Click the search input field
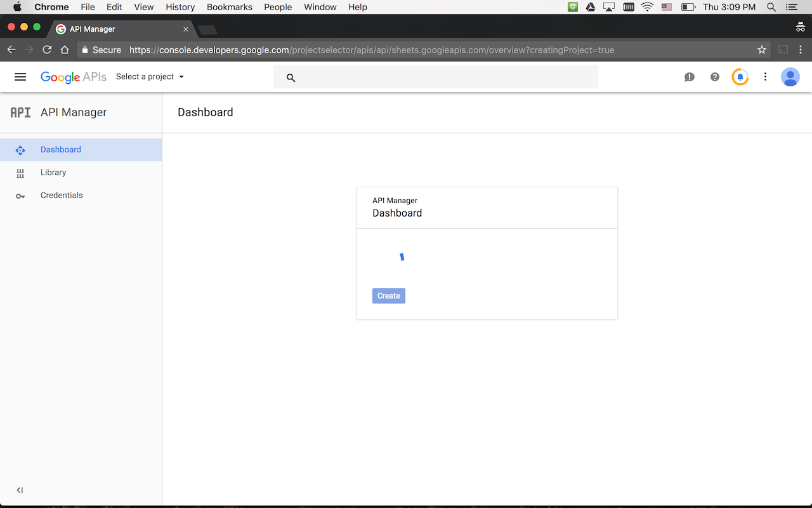The width and height of the screenshot is (812, 508). [444, 77]
